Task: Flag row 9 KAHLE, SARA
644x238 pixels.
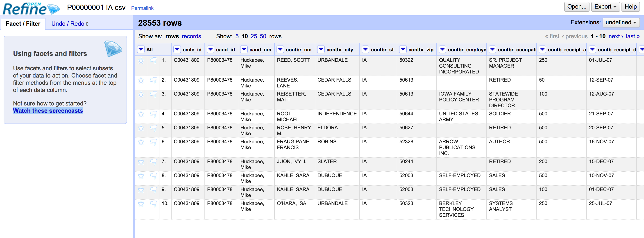Action: (153, 190)
